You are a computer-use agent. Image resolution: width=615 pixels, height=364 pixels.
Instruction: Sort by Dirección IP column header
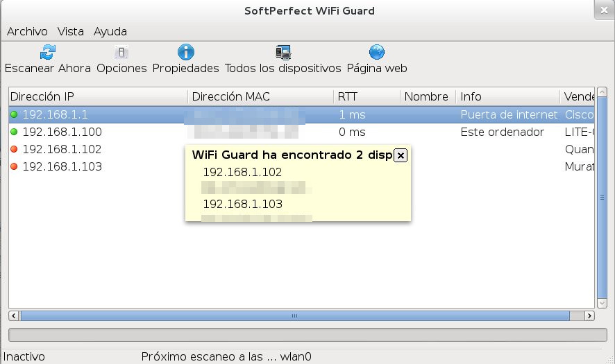[x=99, y=96]
